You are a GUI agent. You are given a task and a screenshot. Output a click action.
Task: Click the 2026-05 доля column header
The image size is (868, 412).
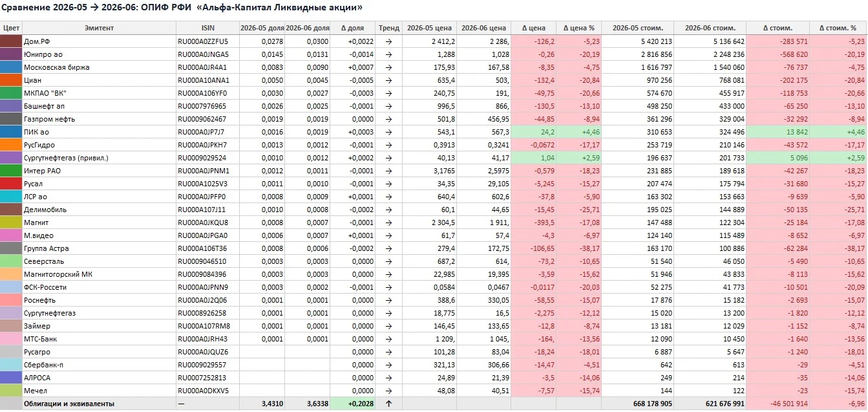point(262,28)
